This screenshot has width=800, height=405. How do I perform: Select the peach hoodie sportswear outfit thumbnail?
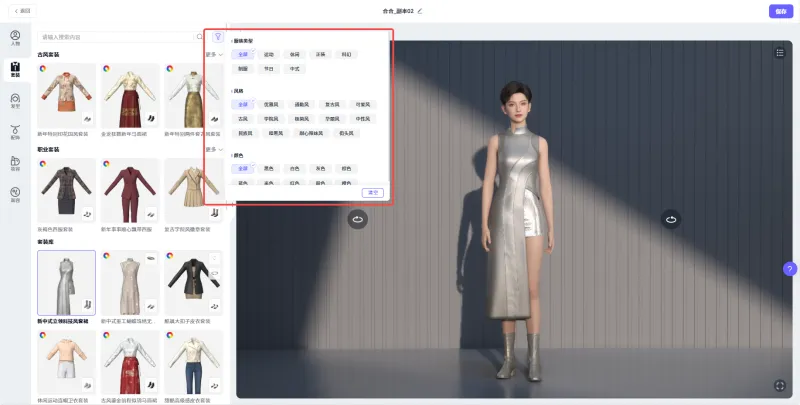click(x=66, y=363)
